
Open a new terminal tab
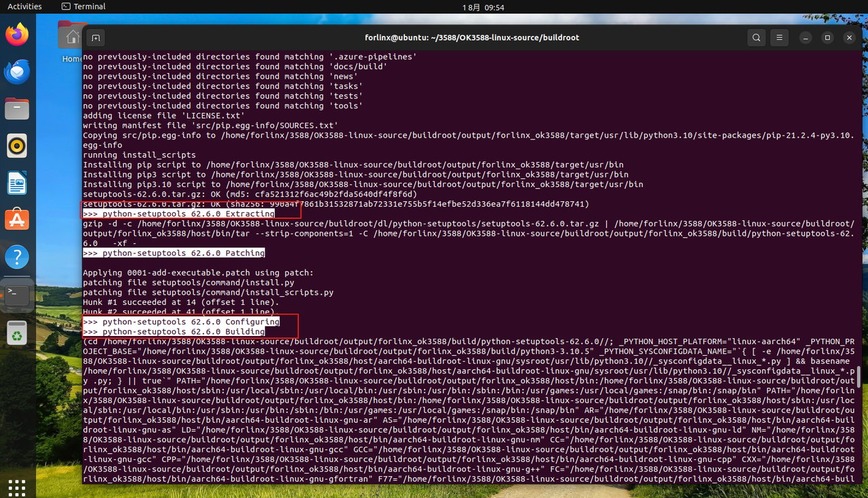96,37
